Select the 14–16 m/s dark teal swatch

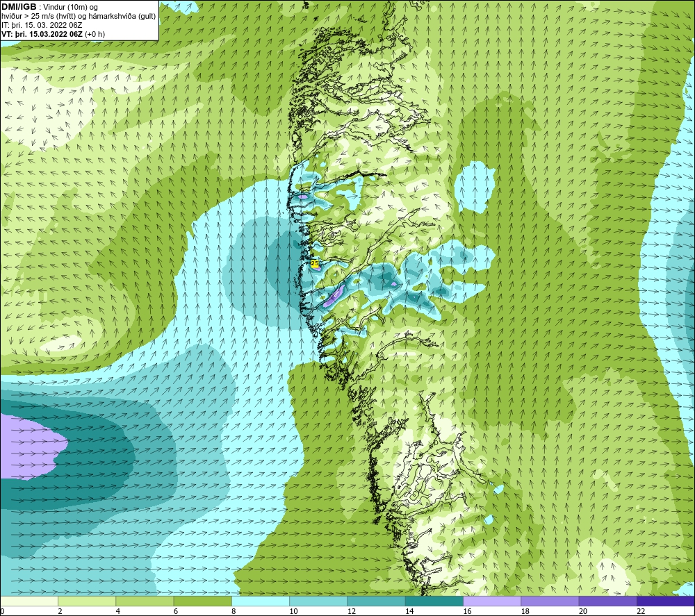pos(434,601)
